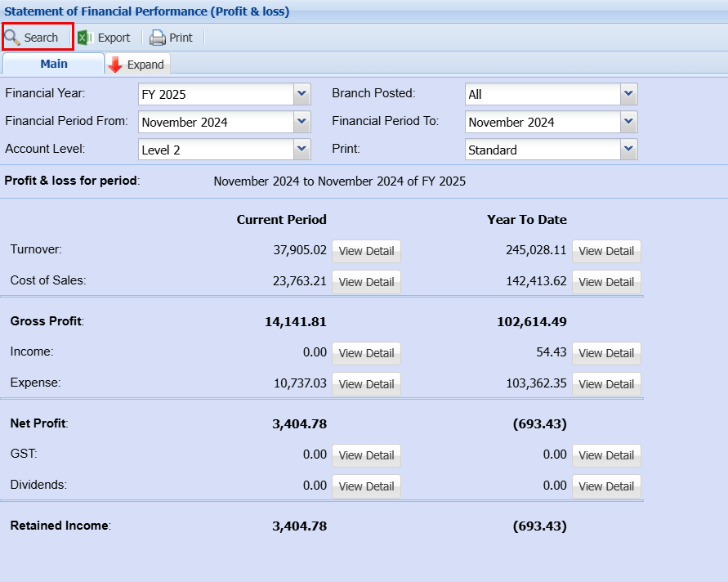View Detail for Current Period Turnover
Image resolution: width=728 pixels, height=582 pixels.
[366, 251]
